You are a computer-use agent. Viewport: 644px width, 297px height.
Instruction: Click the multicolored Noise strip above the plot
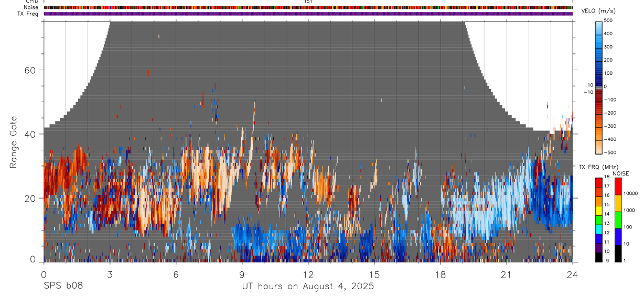point(308,7)
